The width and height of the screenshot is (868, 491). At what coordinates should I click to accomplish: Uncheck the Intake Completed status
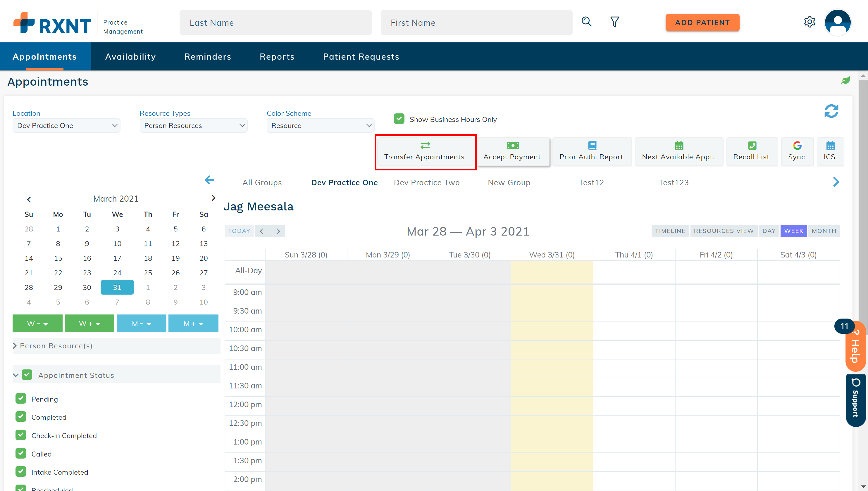pyautogui.click(x=21, y=471)
